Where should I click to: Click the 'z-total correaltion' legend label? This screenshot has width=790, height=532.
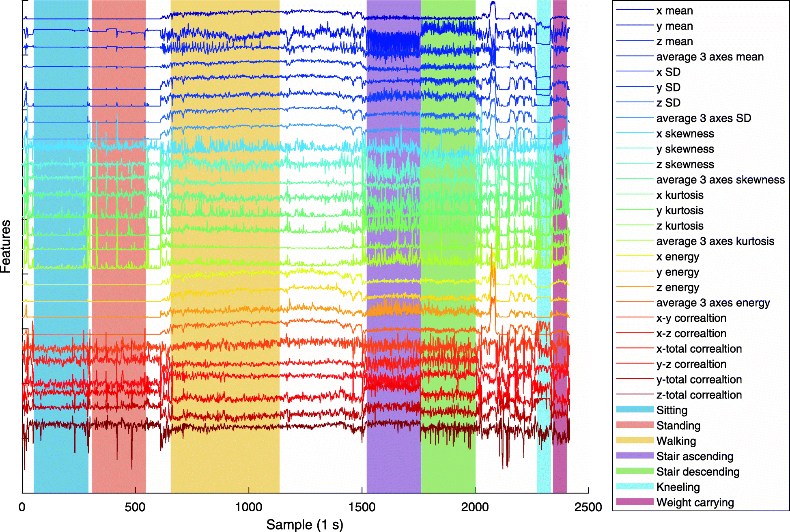699,395
